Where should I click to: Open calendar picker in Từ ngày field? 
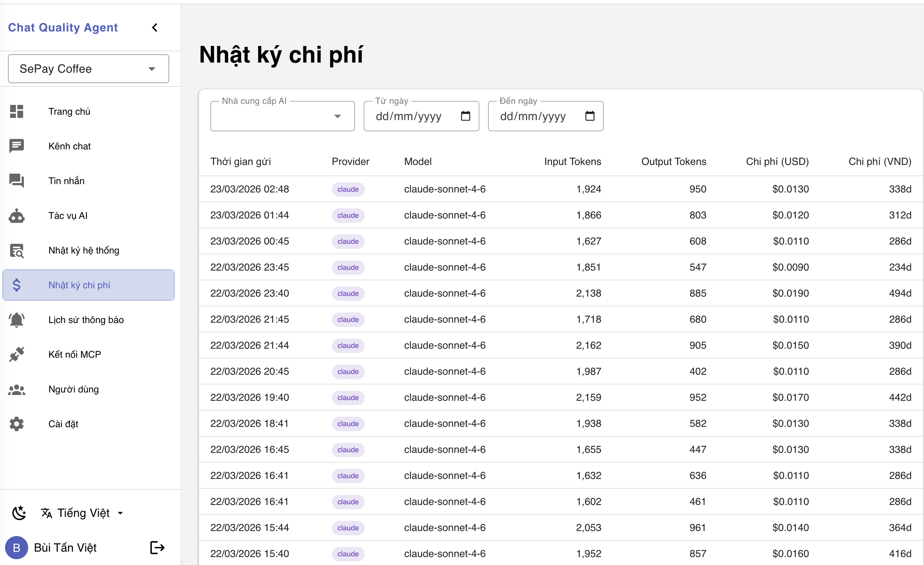click(465, 116)
